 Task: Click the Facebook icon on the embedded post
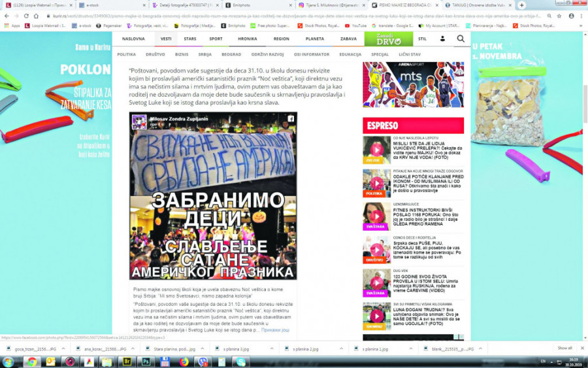click(290, 119)
